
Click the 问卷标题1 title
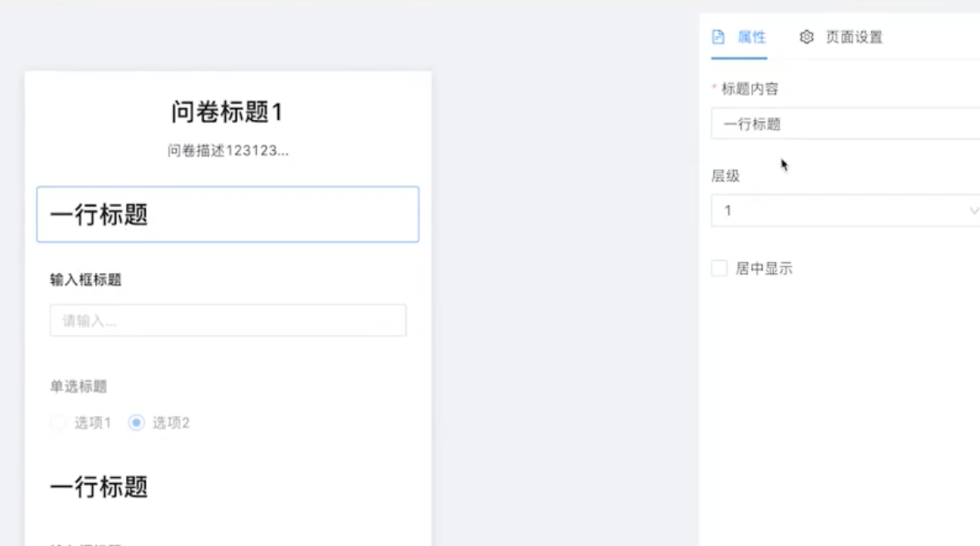(228, 112)
